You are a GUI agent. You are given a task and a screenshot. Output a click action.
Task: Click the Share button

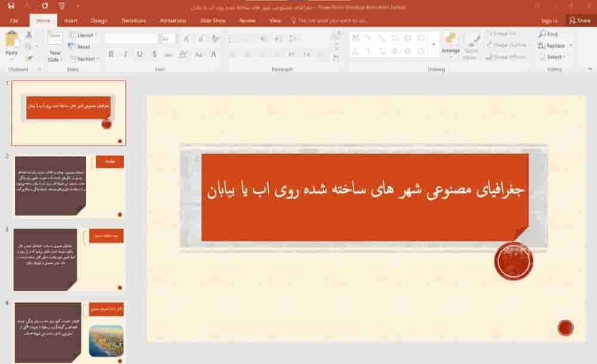(x=580, y=20)
